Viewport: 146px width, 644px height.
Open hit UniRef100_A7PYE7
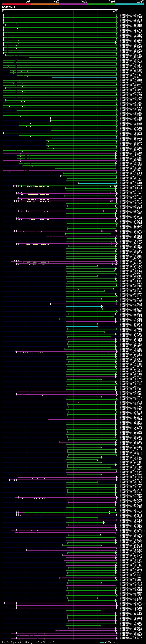[131, 35]
